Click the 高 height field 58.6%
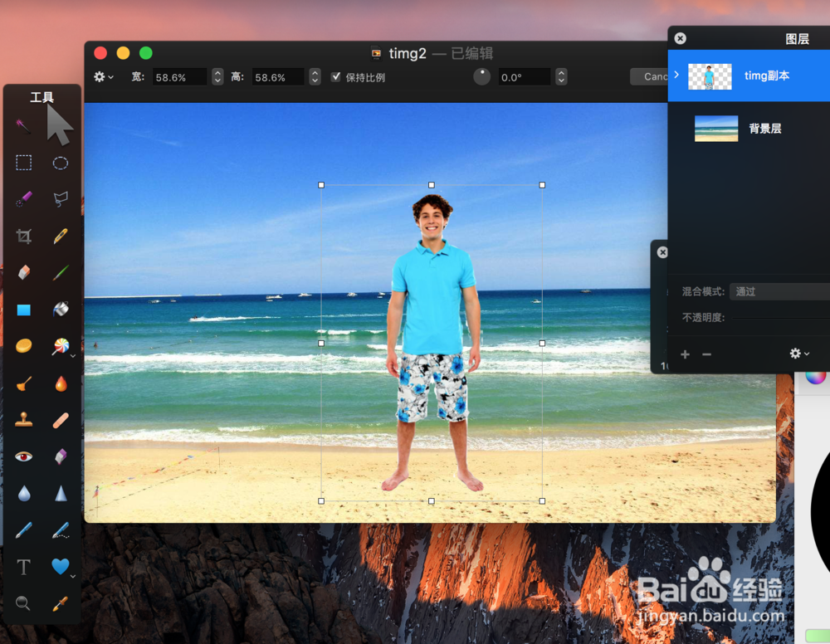830x644 pixels. [278, 77]
